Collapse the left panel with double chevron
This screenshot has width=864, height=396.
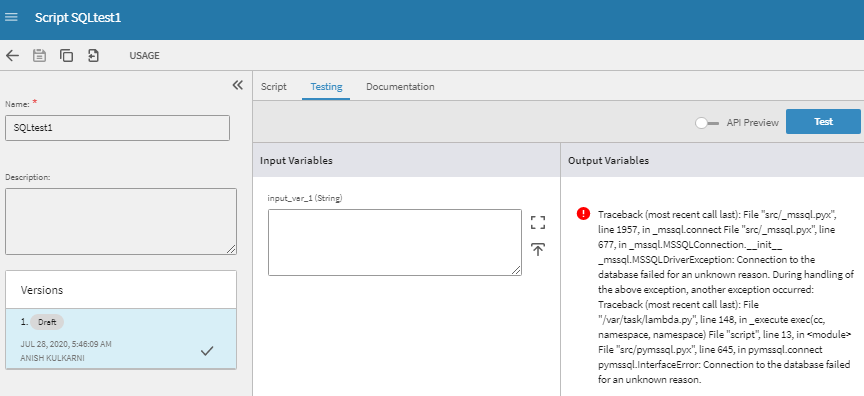tap(237, 85)
